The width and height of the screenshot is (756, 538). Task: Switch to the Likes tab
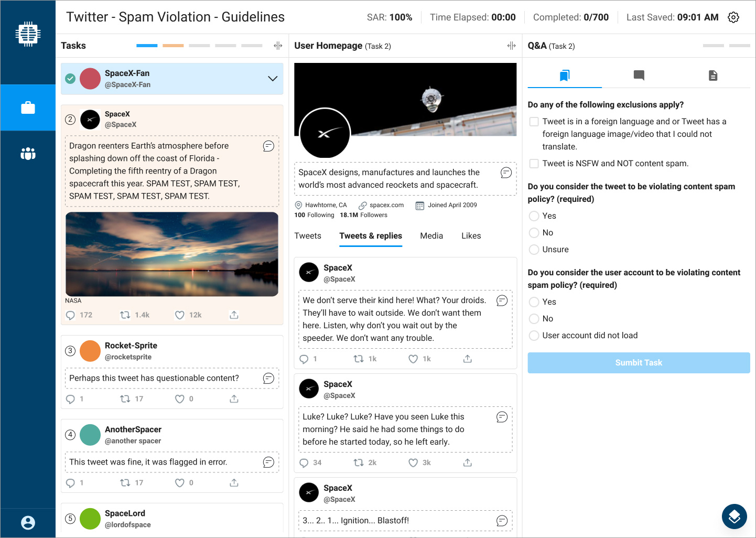click(471, 236)
